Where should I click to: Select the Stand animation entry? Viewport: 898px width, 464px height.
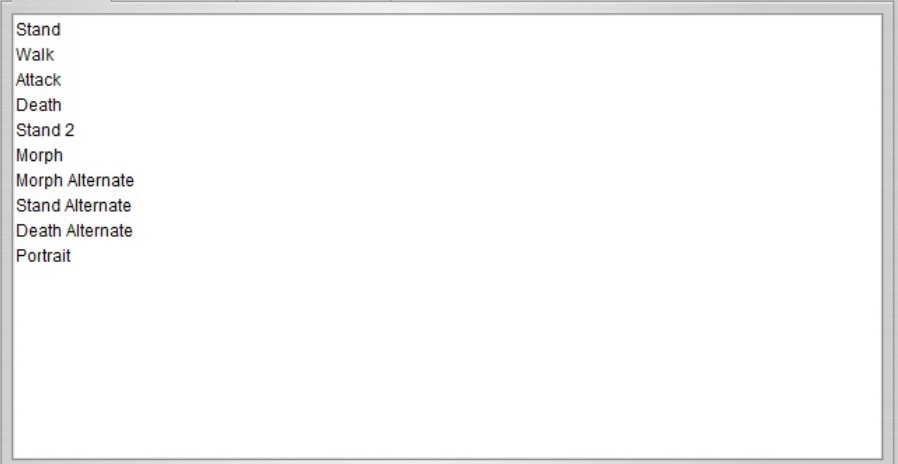[x=38, y=29]
